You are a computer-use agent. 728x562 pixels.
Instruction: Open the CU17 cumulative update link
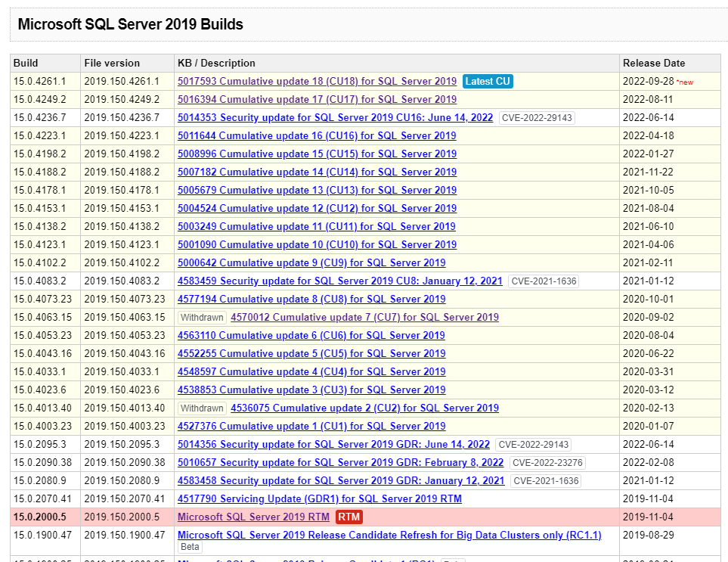pos(317,99)
